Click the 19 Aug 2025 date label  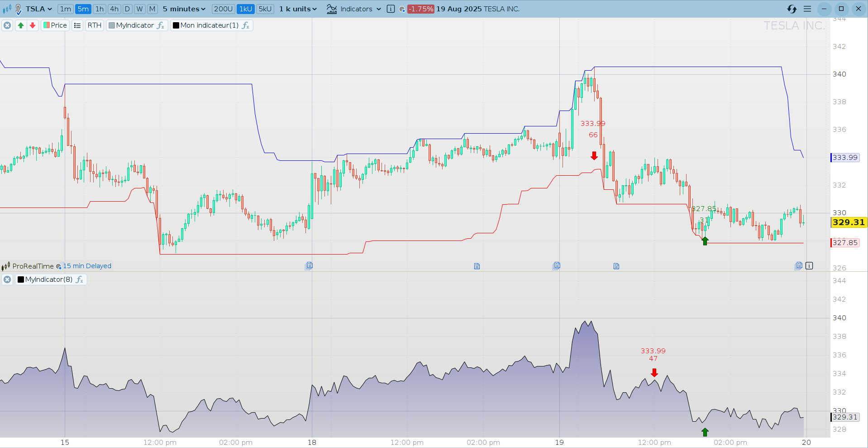[459, 9]
